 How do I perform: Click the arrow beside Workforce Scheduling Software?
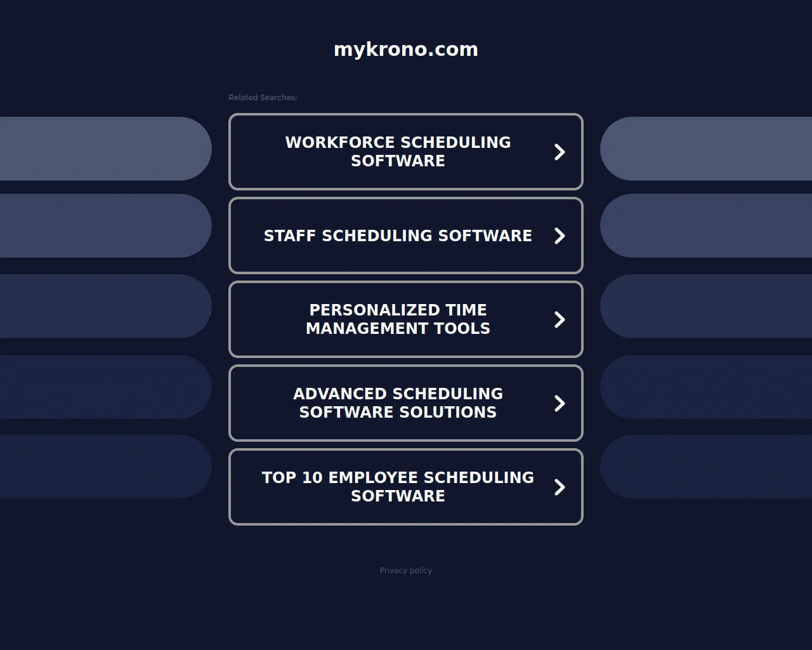click(560, 152)
